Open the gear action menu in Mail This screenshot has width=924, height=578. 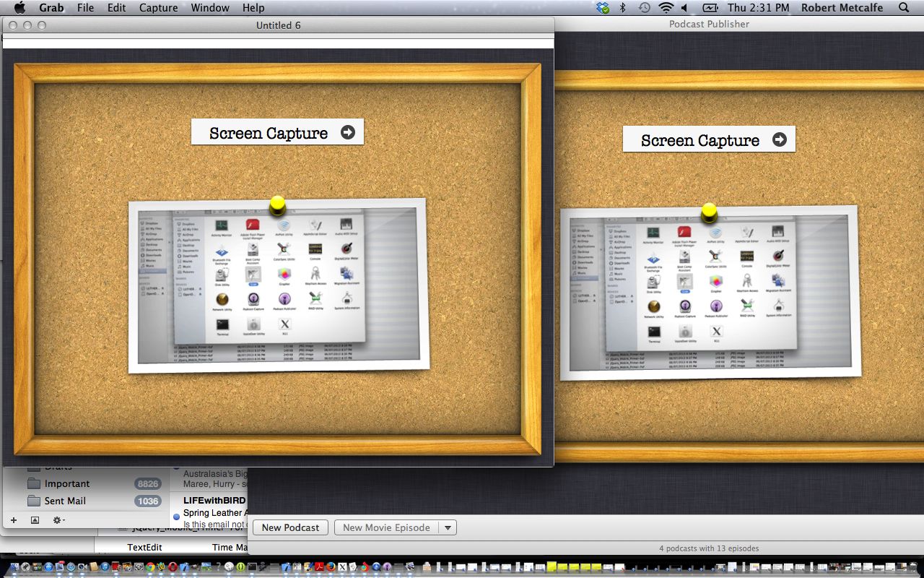click(x=58, y=520)
